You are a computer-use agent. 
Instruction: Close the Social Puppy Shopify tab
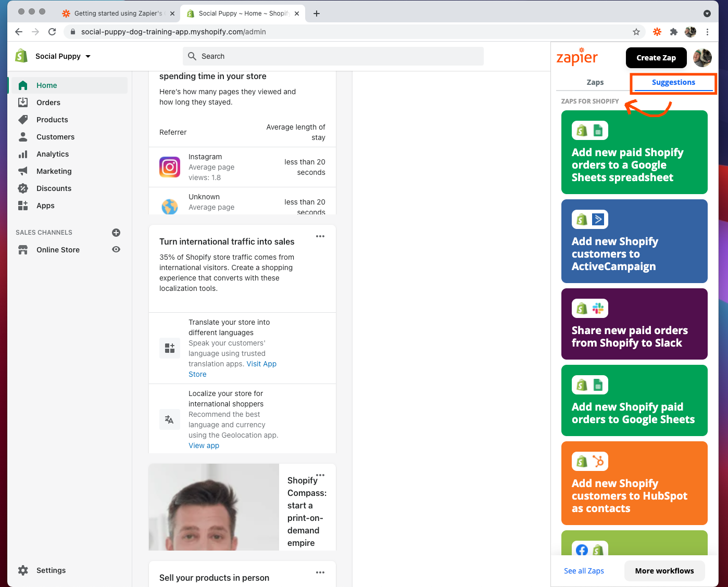(x=297, y=14)
